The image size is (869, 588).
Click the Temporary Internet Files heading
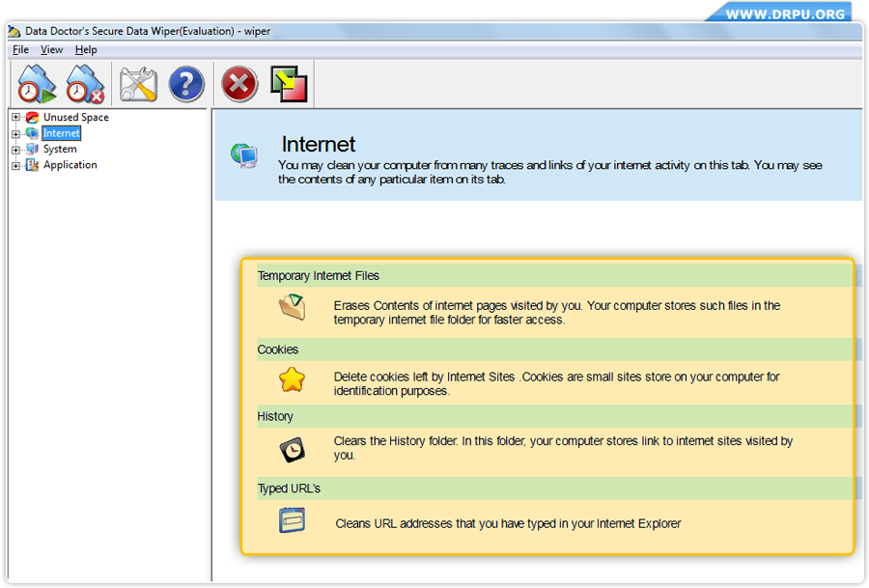click(318, 276)
